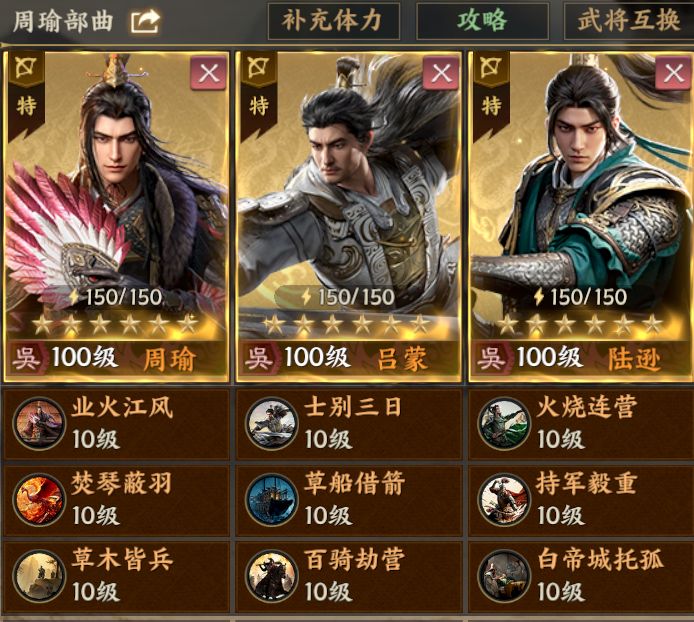Open the 百骑劫营 skill icon

click(x=271, y=576)
